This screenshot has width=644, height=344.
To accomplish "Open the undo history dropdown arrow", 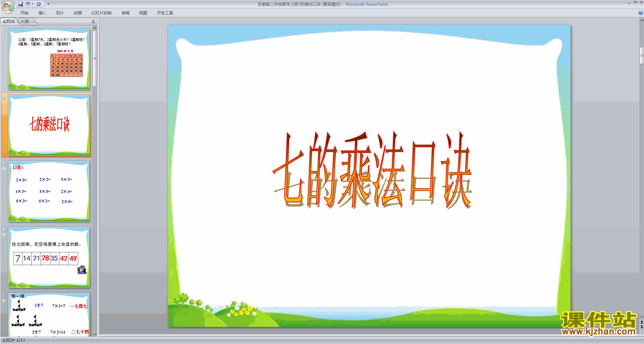I will coord(33,4).
